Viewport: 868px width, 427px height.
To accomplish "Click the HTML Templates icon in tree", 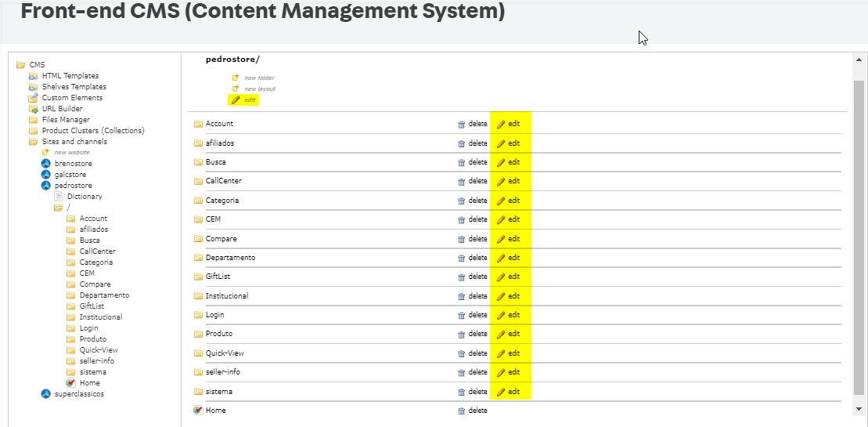I will coord(33,76).
